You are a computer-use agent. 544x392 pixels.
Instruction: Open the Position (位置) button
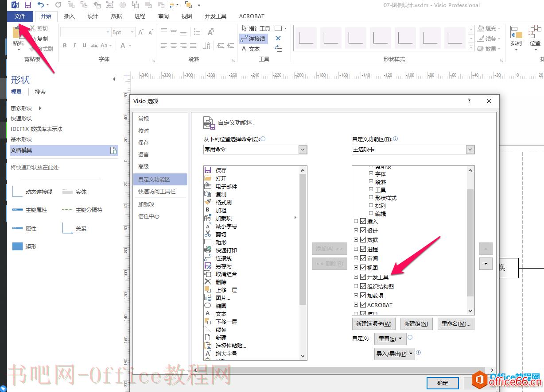point(535,38)
